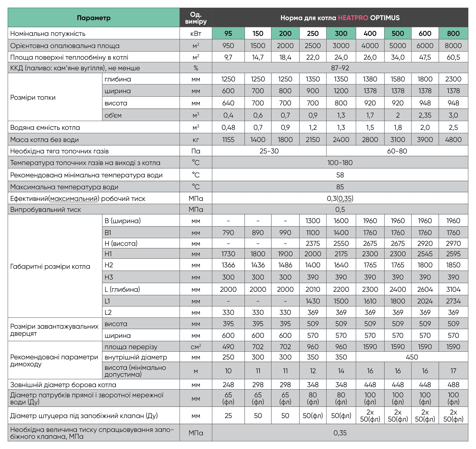The height and width of the screenshot is (449, 476).
Task: Click the "%" unit cell
Action: pos(196,68)
